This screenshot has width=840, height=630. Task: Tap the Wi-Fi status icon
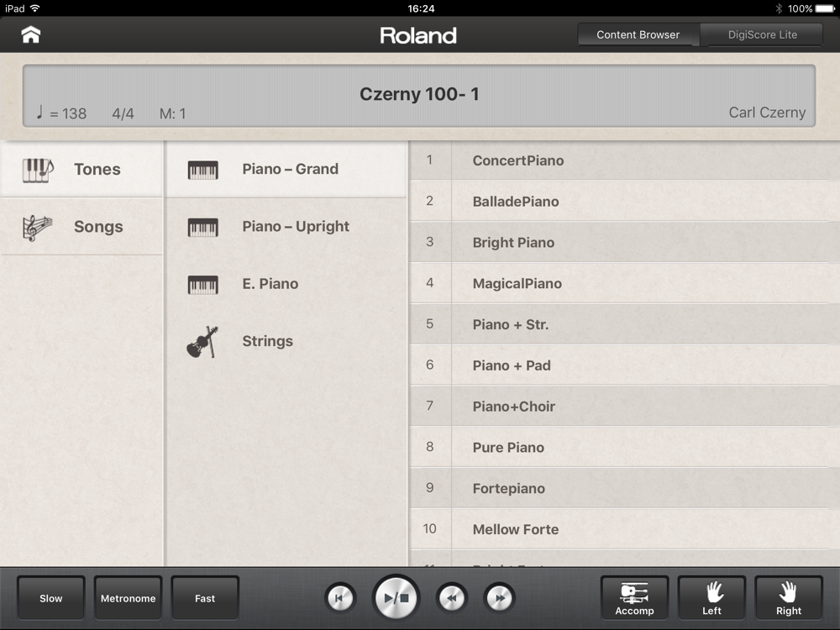point(35,8)
